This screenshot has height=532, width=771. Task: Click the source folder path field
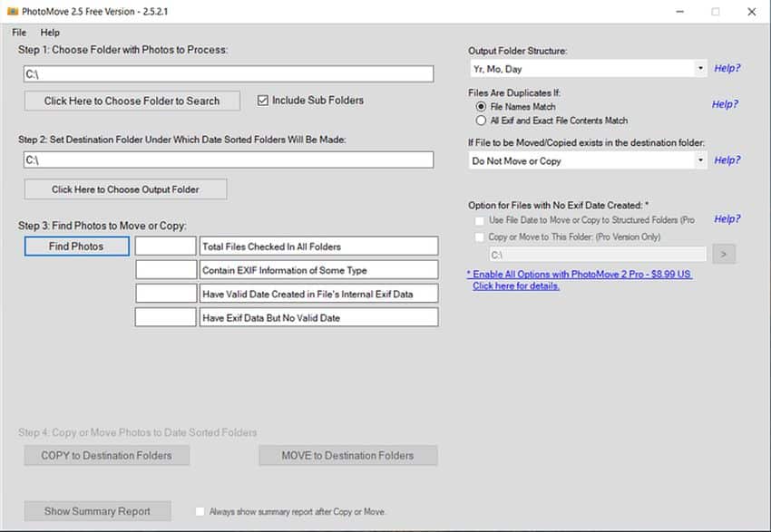(x=229, y=74)
